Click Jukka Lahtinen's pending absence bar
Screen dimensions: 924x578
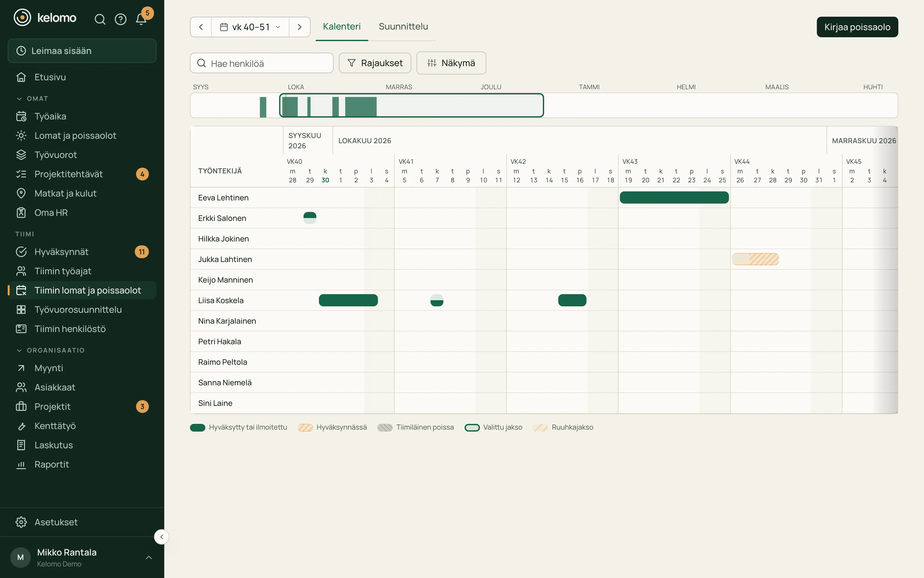tap(755, 259)
